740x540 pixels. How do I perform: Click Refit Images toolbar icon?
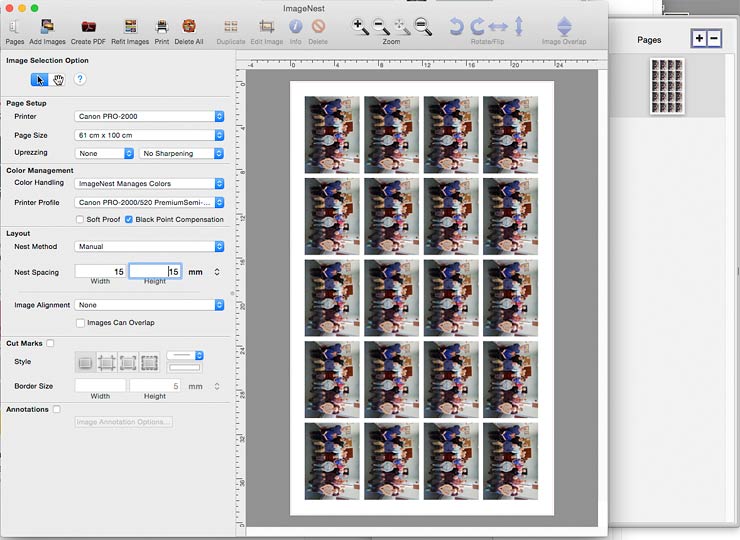click(130, 31)
